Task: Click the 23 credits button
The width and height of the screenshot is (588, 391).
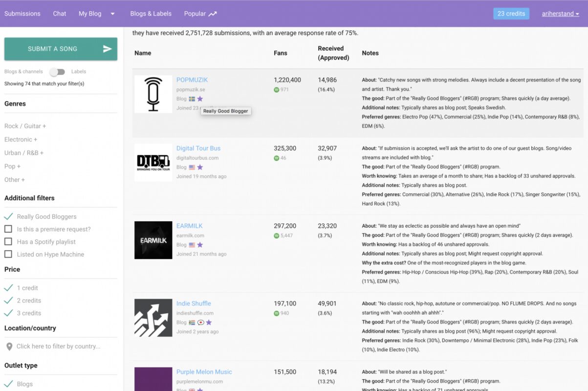Action: click(x=511, y=14)
